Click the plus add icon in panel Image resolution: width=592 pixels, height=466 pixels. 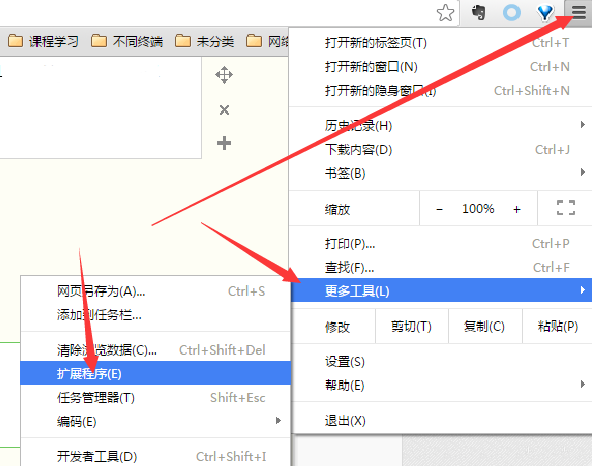(x=224, y=143)
